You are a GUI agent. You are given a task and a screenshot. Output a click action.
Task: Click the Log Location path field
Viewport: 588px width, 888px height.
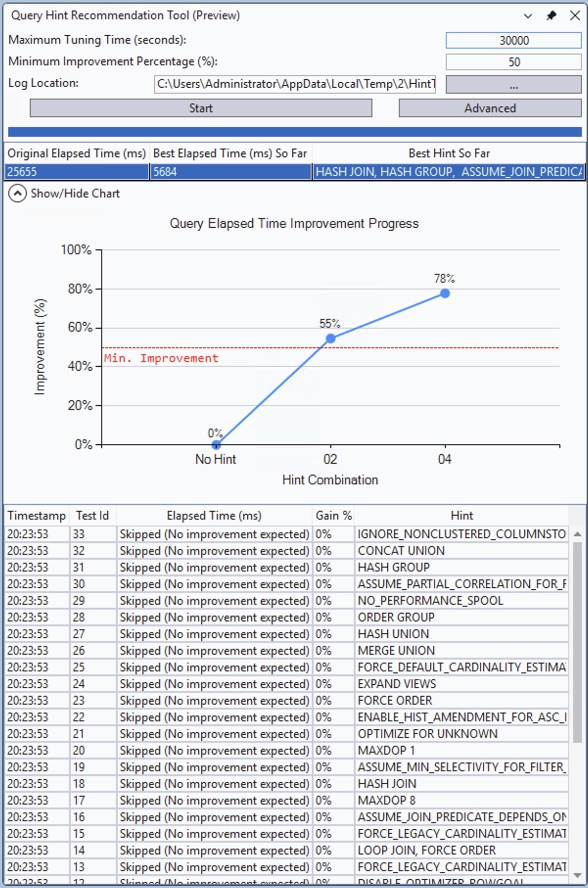pos(295,84)
